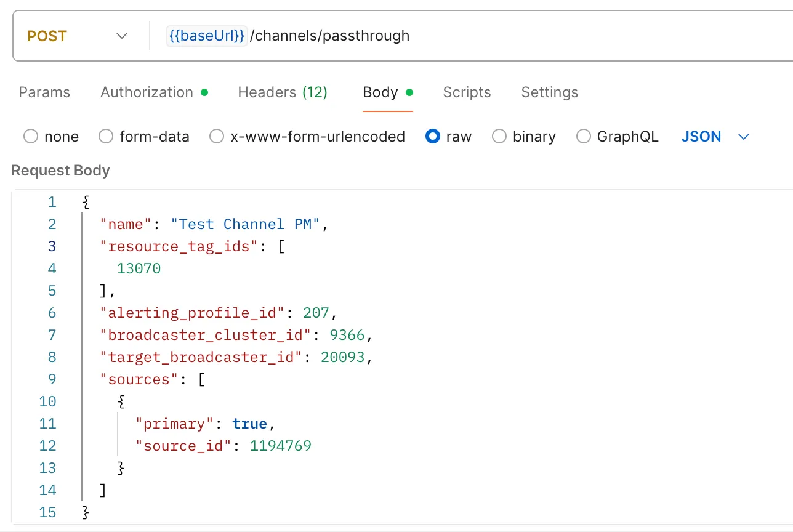Click the value 13070 in editor

click(139, 268)
